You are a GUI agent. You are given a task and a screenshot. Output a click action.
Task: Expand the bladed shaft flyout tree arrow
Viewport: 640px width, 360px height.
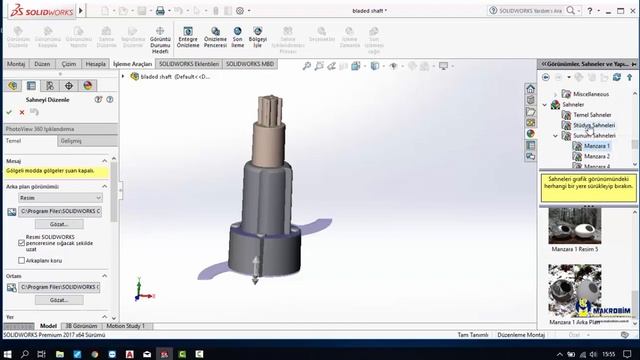123,76
